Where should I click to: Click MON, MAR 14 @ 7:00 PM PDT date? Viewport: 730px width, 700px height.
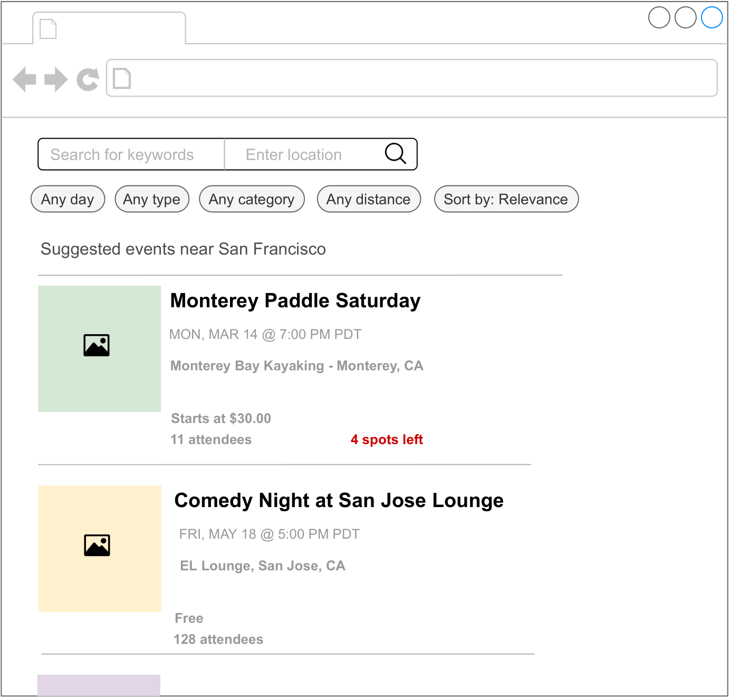[x=265, y=335]
